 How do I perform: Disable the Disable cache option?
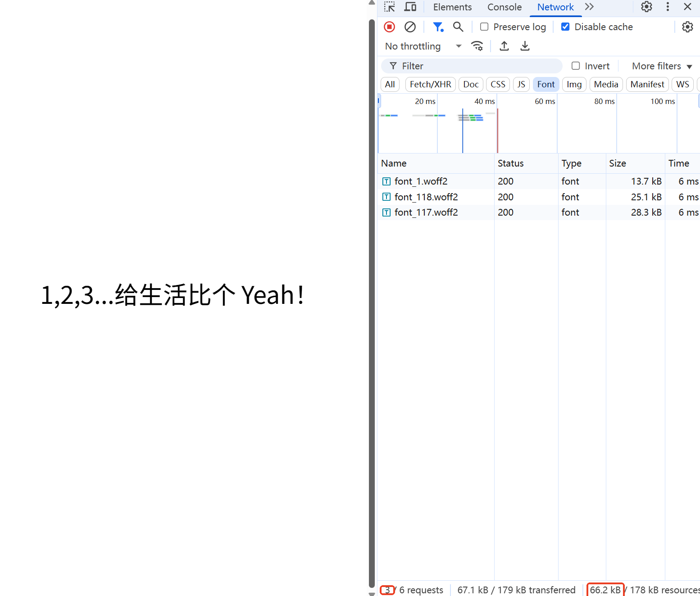[565, 27]
